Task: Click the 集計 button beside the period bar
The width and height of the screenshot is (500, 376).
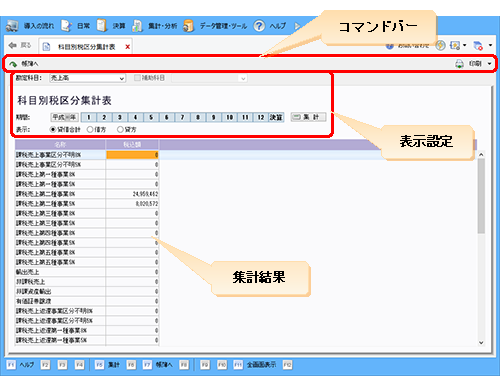Action: point(308,117)
